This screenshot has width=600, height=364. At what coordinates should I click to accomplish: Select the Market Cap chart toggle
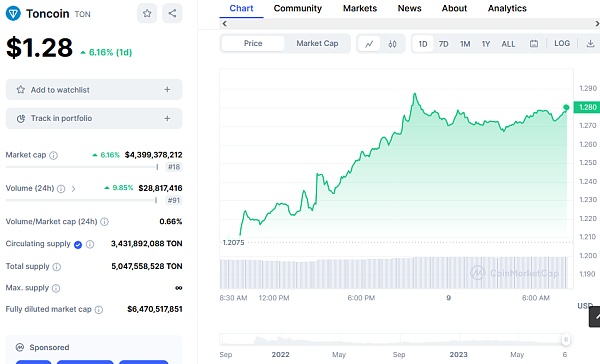tap(317, 44)
